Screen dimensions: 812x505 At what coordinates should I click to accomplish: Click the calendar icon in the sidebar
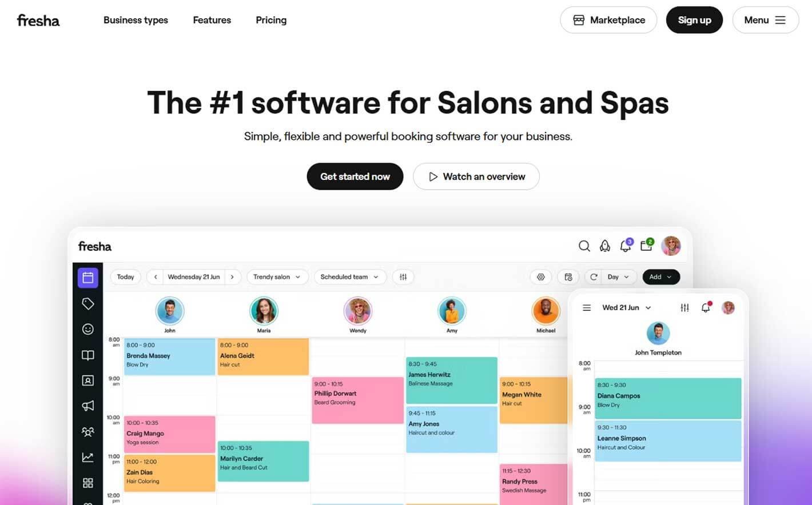coord(87,278)
